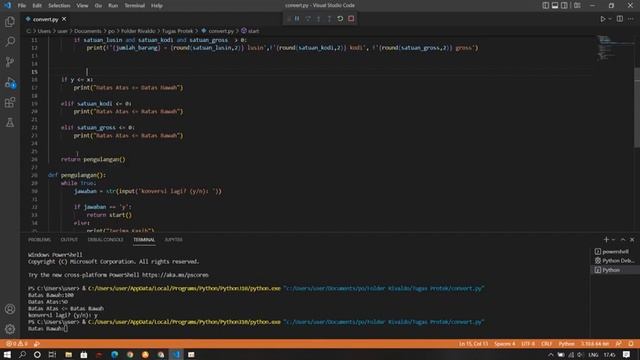640x360 pixels.
Task: Open the Run and Debug view
Action: point(10,82)
